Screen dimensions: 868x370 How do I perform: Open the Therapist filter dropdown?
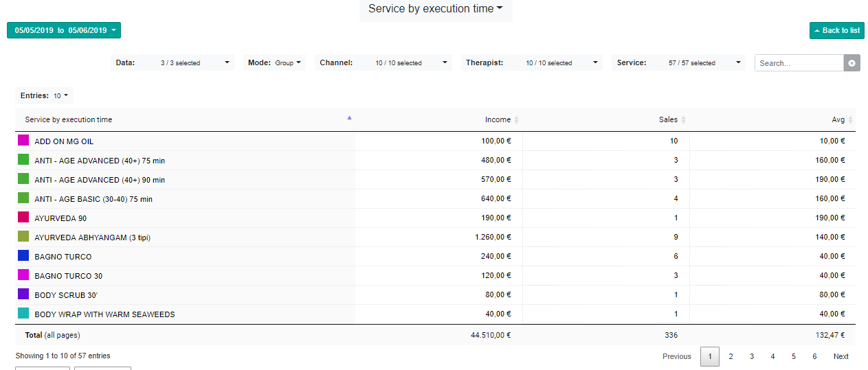coord(531,63)
